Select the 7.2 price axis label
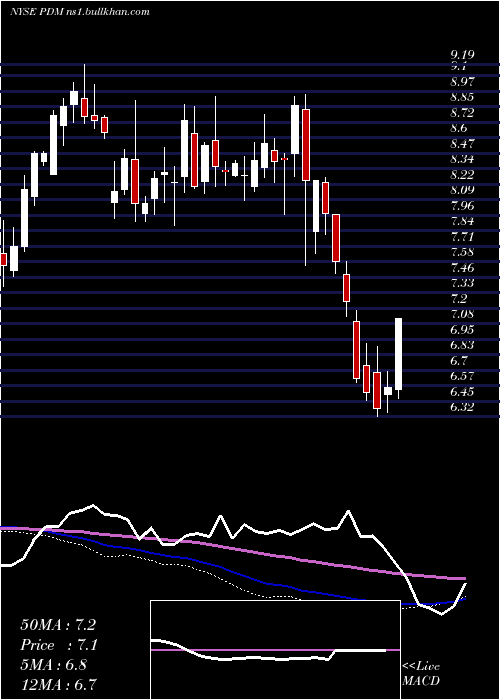The image size is (500, 700). pos(459,299)
